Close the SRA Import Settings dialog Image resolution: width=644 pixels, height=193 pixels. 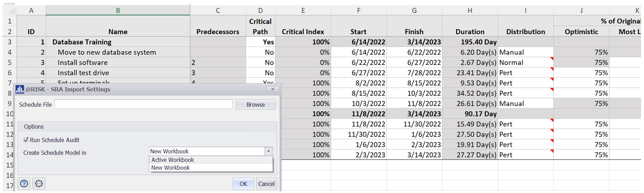(x=272, y=89)
